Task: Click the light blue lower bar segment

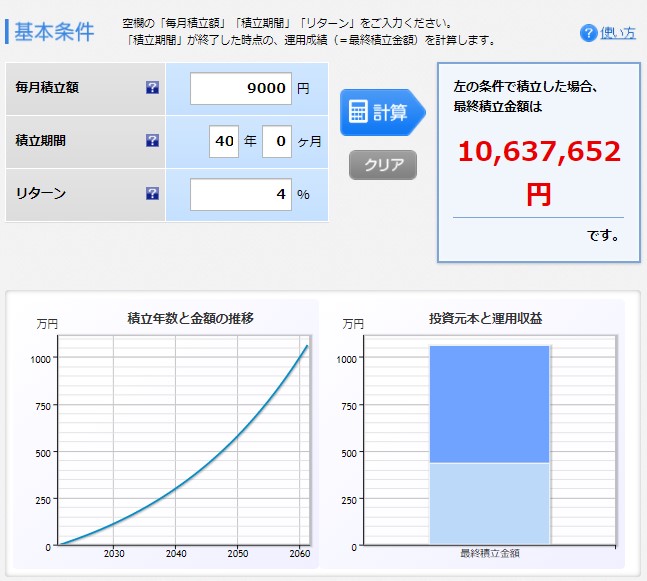Action: click(x=489, y=503)
